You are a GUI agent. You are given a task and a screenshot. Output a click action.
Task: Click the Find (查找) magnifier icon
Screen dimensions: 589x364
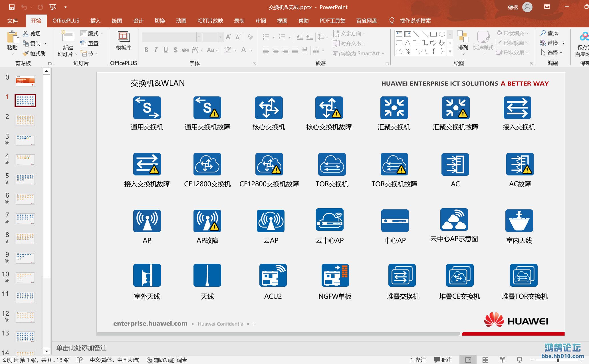(543, 33)
